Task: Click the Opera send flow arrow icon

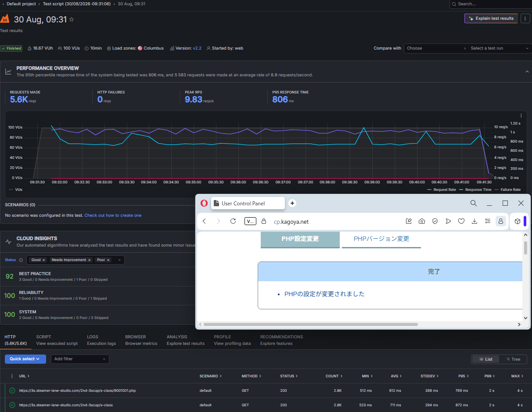Action: pyautogui.click(x=448, y=221)
